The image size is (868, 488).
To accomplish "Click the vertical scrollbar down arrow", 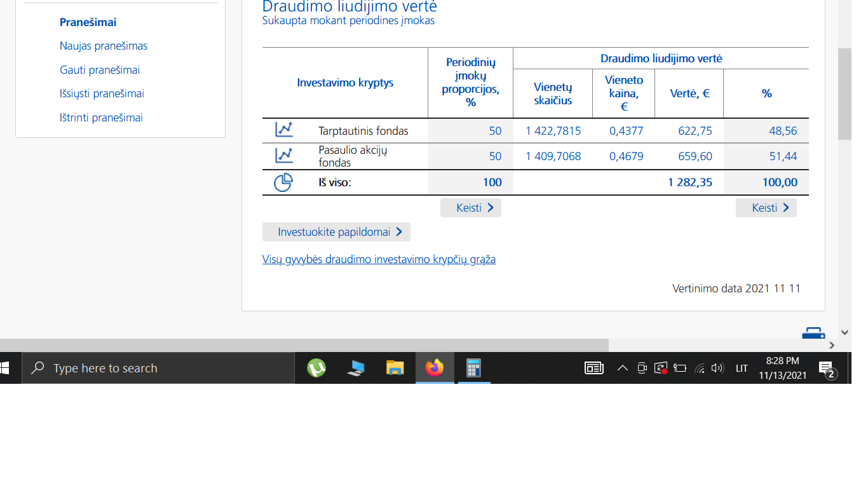I will 844,332.
